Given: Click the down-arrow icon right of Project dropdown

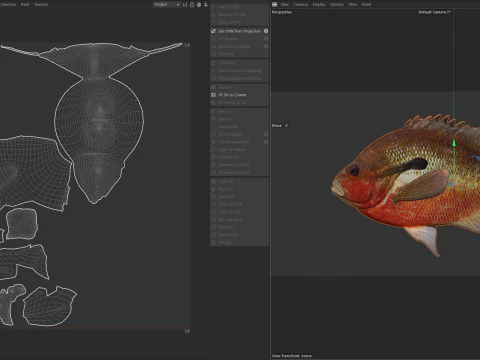Looking at the screenshot, I should coord(206,5).
